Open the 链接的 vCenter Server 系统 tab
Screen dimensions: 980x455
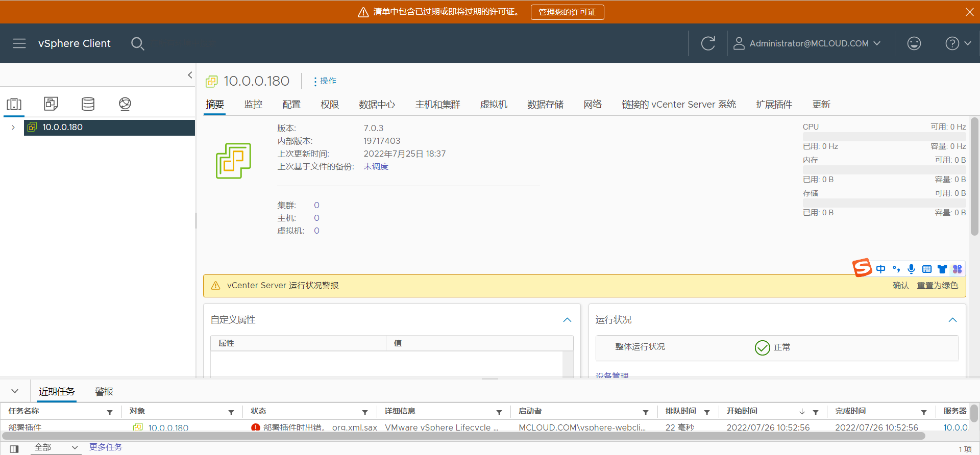click(679, 105)
